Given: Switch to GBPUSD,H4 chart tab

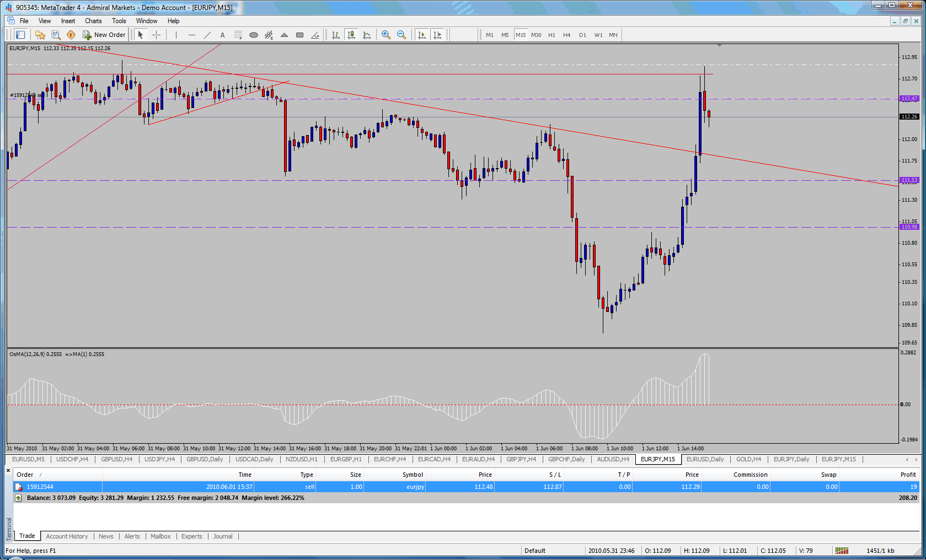Looking at the screenshot, I should click(116, 459).
